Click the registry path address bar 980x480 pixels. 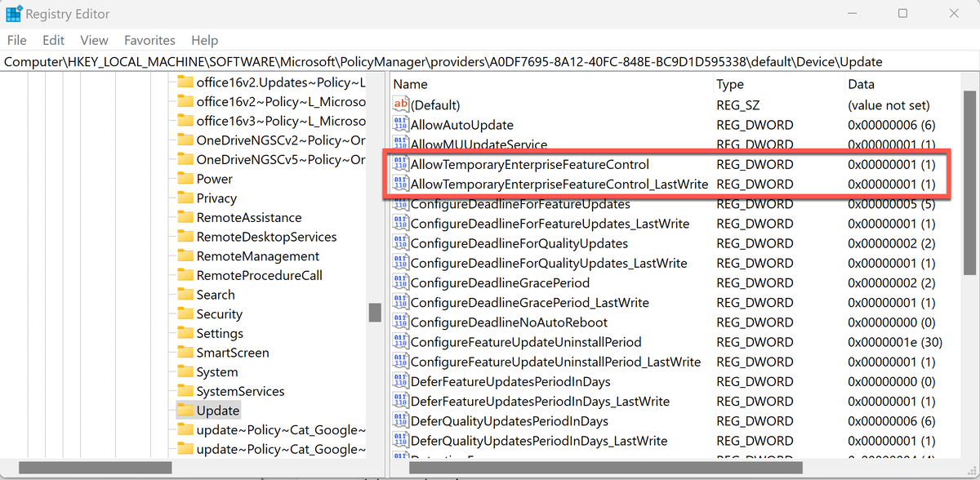(490, 62)
